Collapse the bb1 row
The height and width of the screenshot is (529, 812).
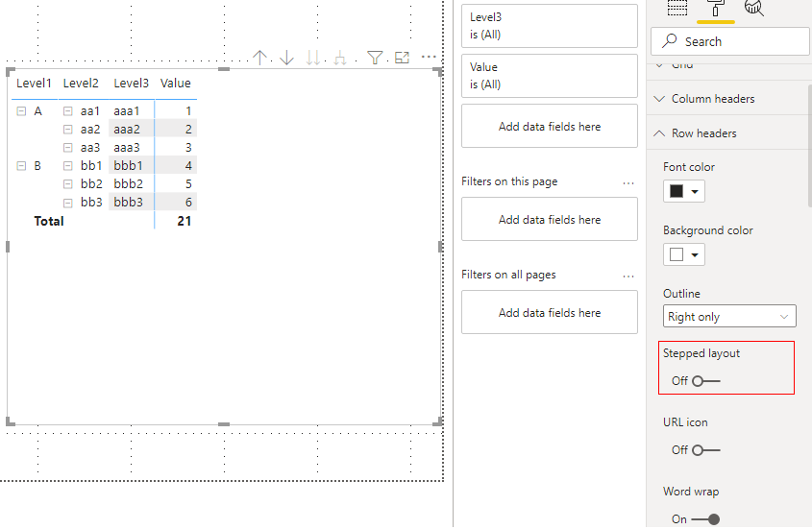[68, 166]
